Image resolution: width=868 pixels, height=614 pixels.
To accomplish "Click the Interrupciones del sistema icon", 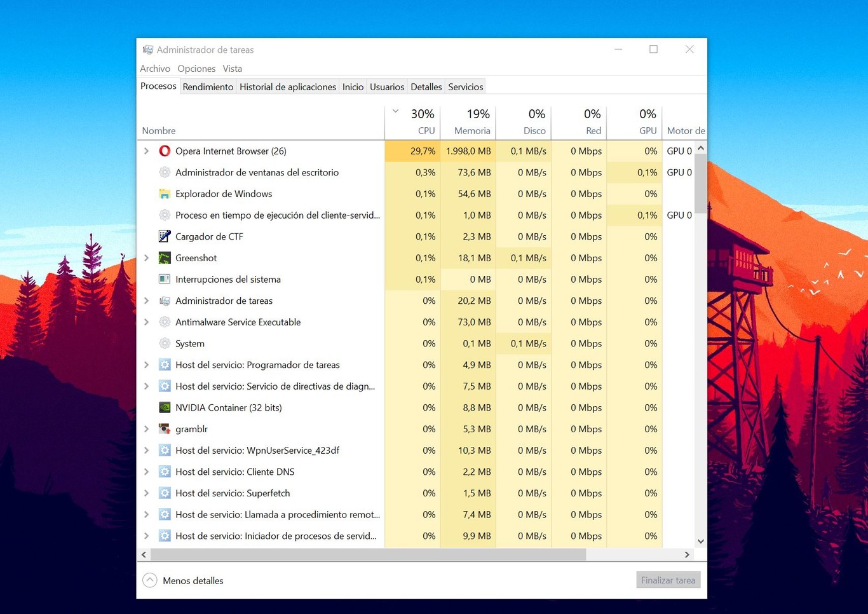I will [x=165, y=279].
